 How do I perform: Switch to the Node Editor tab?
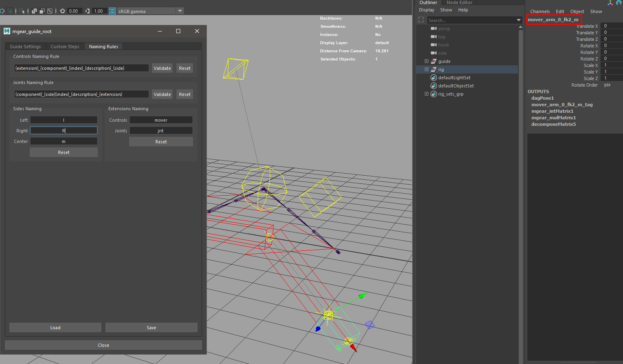pyautogui.click(x=459, y=2)
